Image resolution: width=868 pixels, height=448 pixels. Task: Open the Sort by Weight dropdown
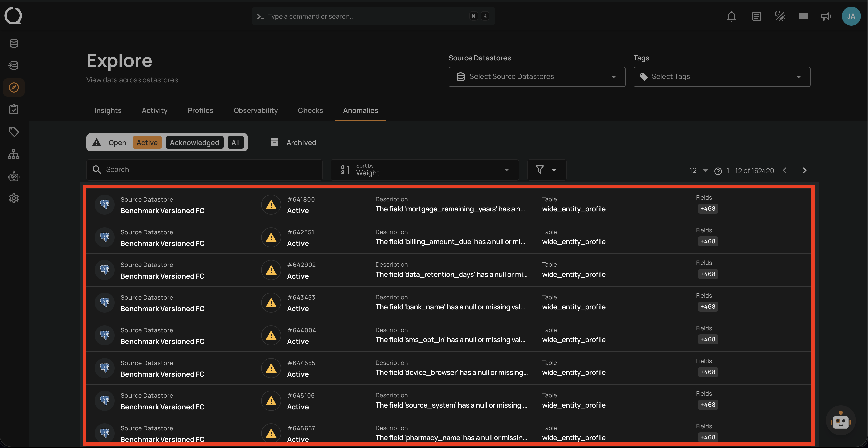(424, 170)
